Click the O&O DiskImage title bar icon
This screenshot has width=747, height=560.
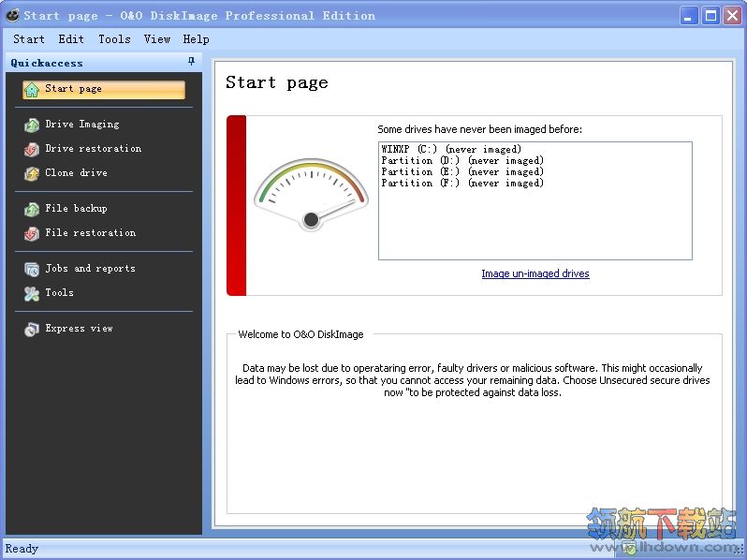[13, 15]
